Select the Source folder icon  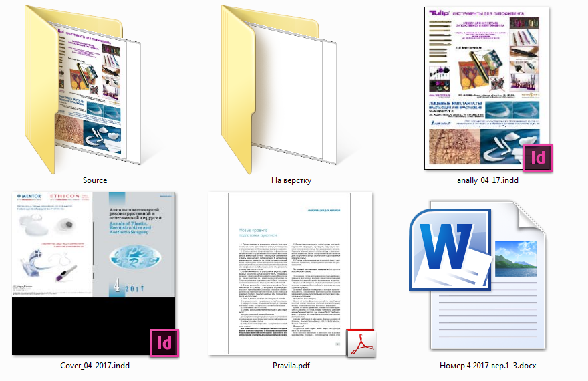point(83,90)
